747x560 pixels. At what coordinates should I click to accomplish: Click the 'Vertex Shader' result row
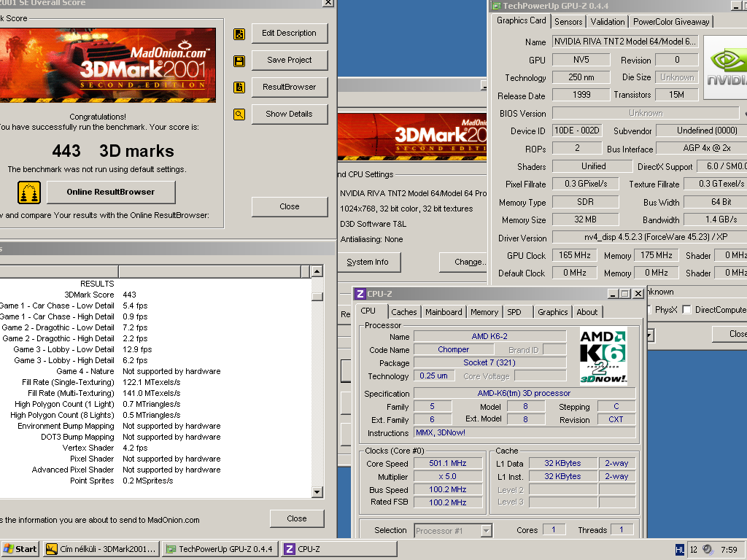point(156,448)
